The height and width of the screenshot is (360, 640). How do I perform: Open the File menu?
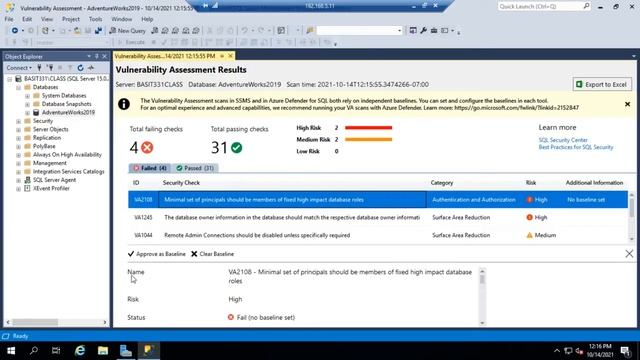(9, 19)
